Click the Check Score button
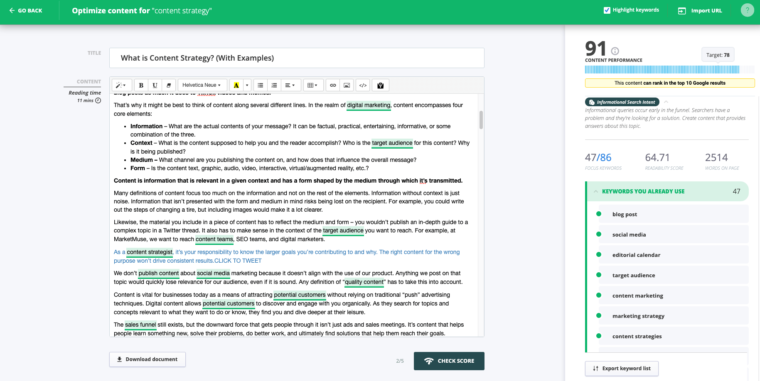The image size is (760, 381). pos(449,361)
